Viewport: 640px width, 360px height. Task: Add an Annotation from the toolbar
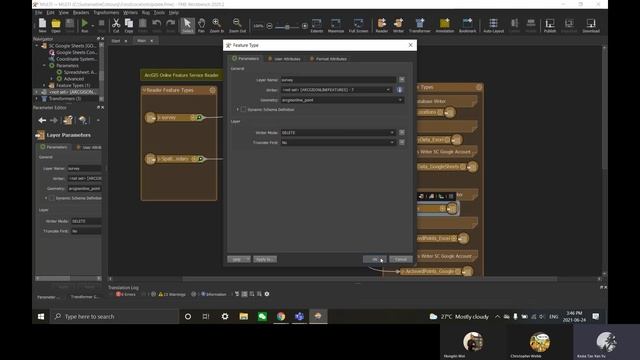[444, 25]
